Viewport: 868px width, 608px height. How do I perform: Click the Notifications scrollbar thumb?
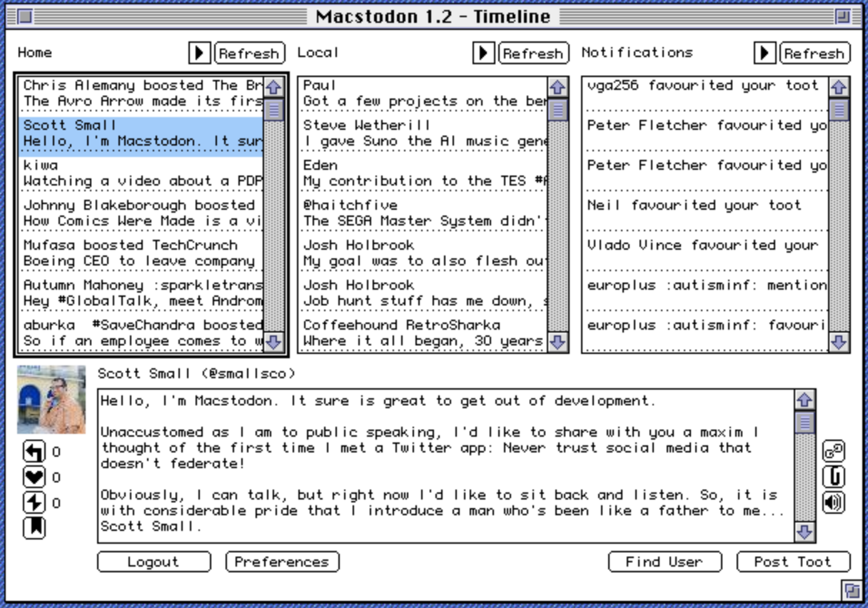839,109
